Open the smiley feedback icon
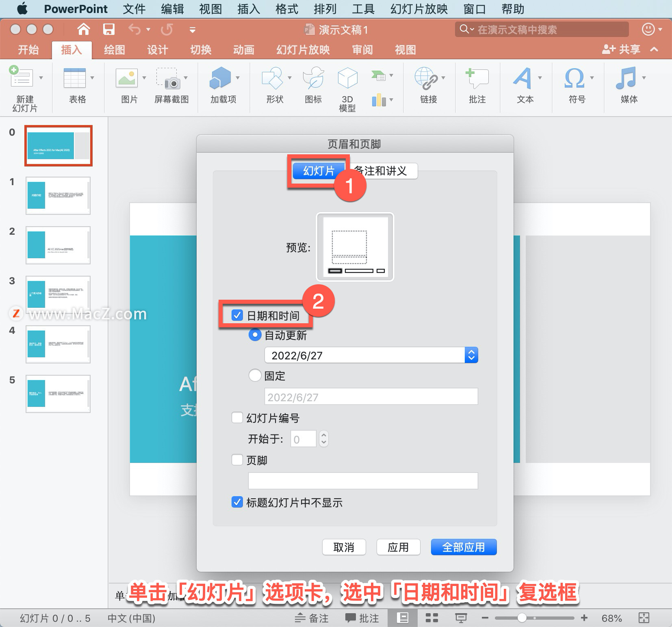The height and width of the screenshot is (627, 672). 648,29
